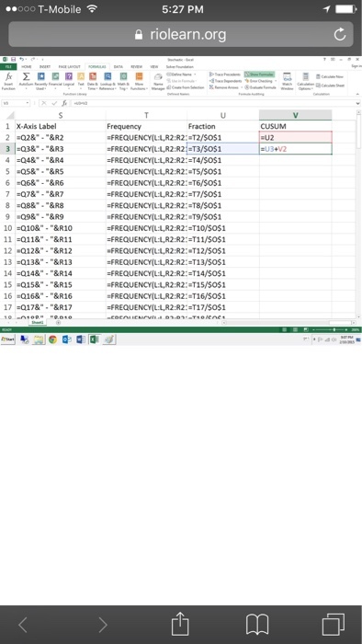Click the formula bar text =U3+V2
Viewport: 362px width, 644px height.
coord(81,103)
